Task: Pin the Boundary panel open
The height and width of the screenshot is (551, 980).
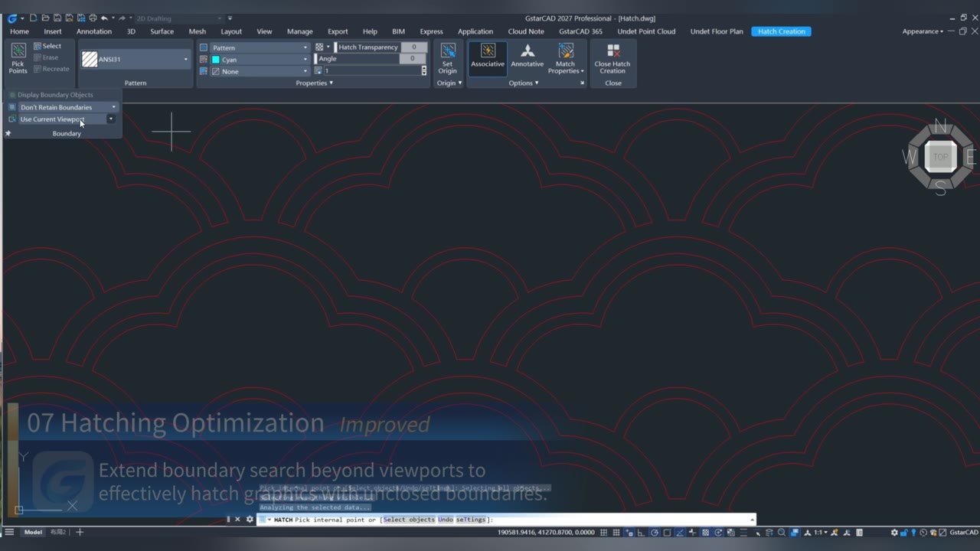Action: [x=8, y=133]
